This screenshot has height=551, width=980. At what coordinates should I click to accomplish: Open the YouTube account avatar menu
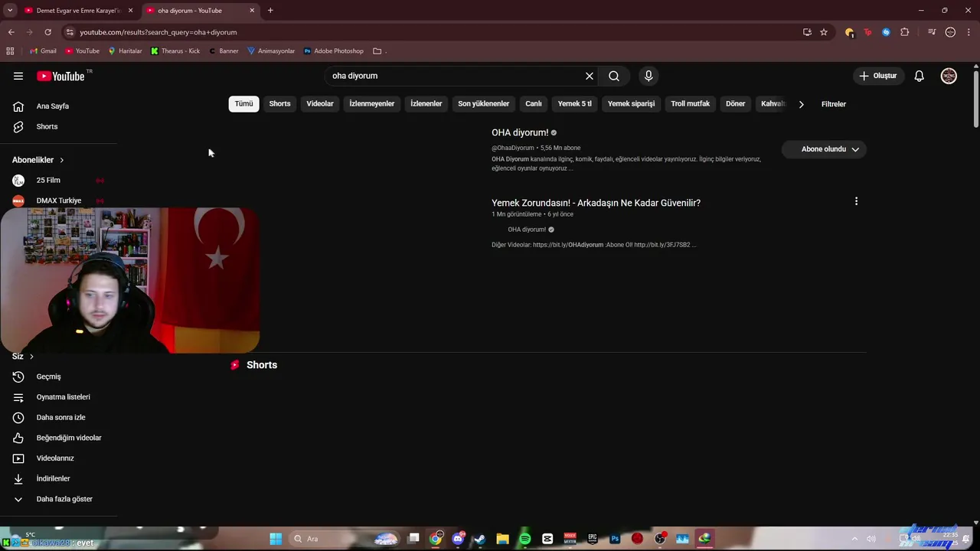pyautogui.click(x=949, y=76)
